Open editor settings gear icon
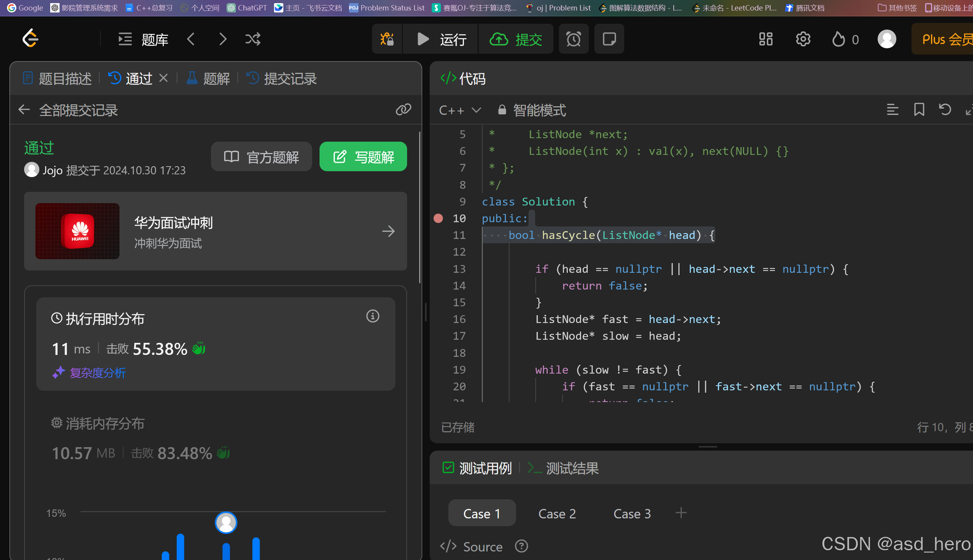The image size is (973, 560). point(803,39)
